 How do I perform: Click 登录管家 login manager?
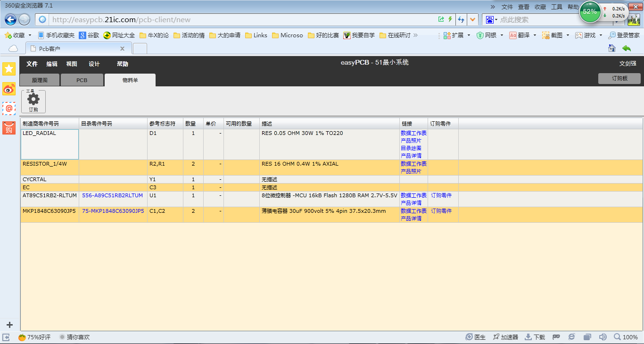click(x=624, y=35)
